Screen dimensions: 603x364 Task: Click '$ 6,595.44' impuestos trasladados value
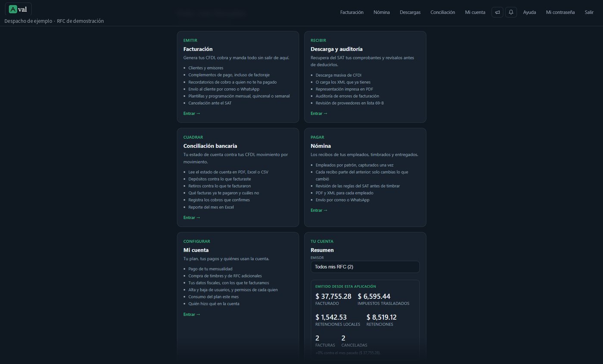coord(374,296)
